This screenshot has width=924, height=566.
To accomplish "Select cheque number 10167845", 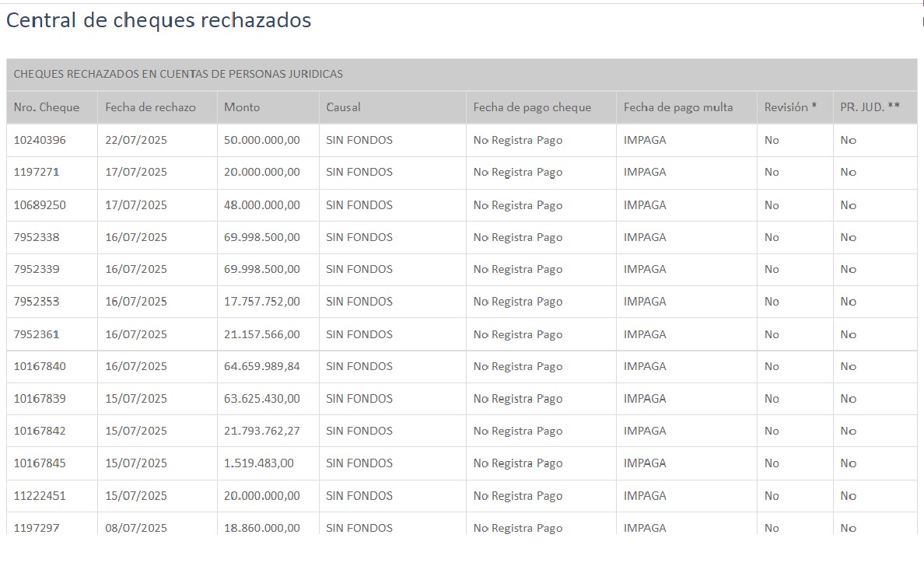I will [40, 463].
